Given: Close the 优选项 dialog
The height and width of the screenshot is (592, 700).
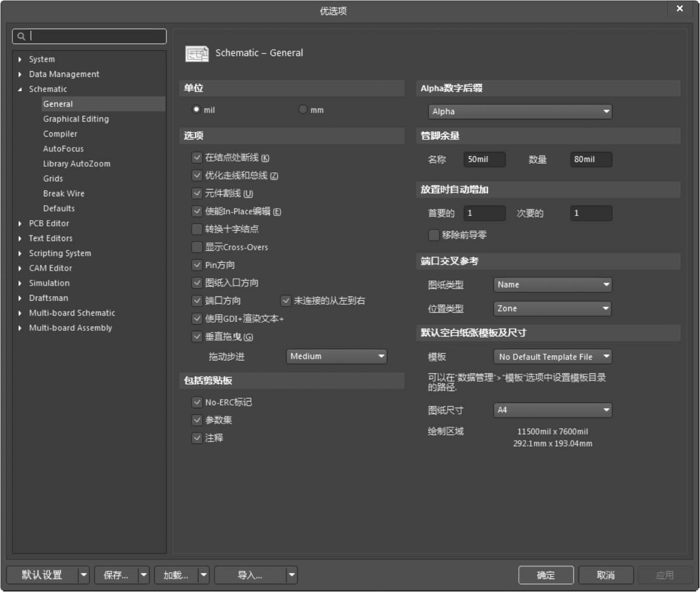Looking at the screenshot, I should (x=679, y=9).
